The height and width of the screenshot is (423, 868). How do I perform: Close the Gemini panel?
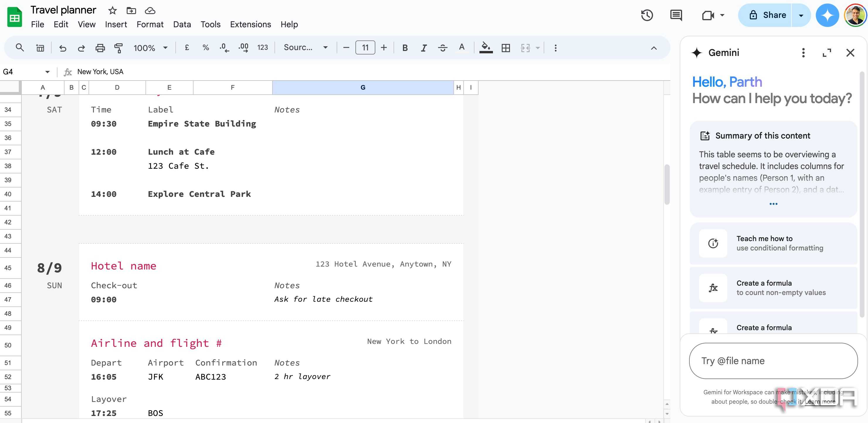pyautogui.click(x=850, y=52)
